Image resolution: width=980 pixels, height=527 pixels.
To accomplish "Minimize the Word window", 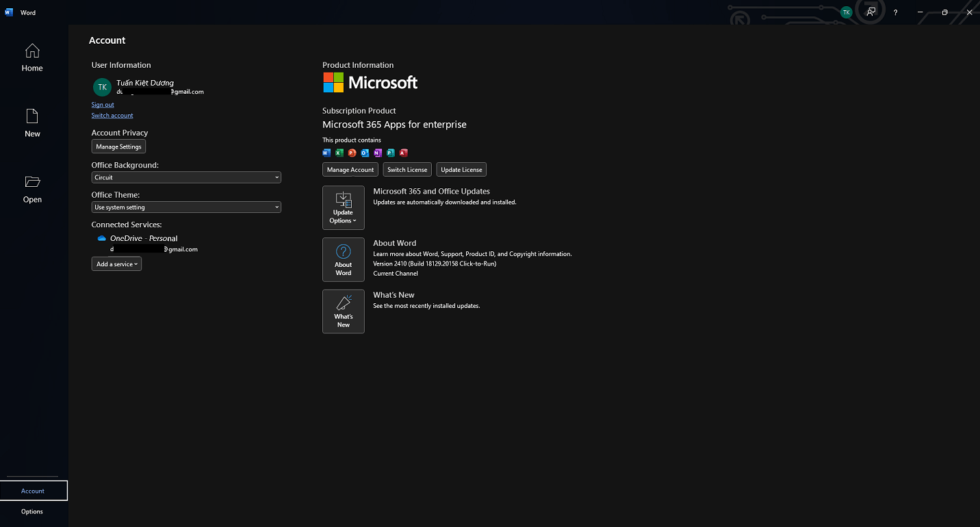I will coord(920,12).
